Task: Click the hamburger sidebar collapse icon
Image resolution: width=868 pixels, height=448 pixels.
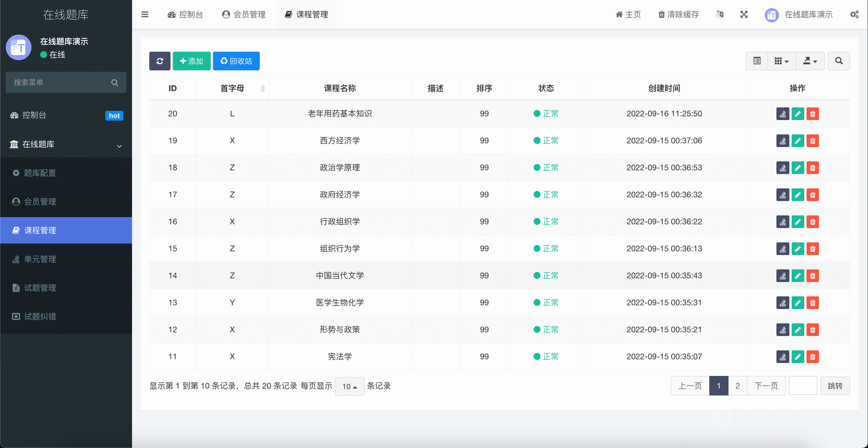Action: 145,14
